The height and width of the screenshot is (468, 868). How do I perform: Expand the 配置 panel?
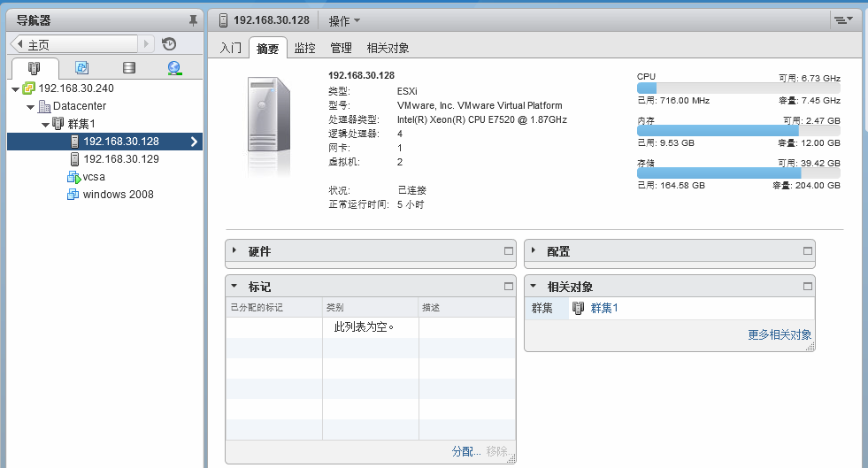coord(534,250)
